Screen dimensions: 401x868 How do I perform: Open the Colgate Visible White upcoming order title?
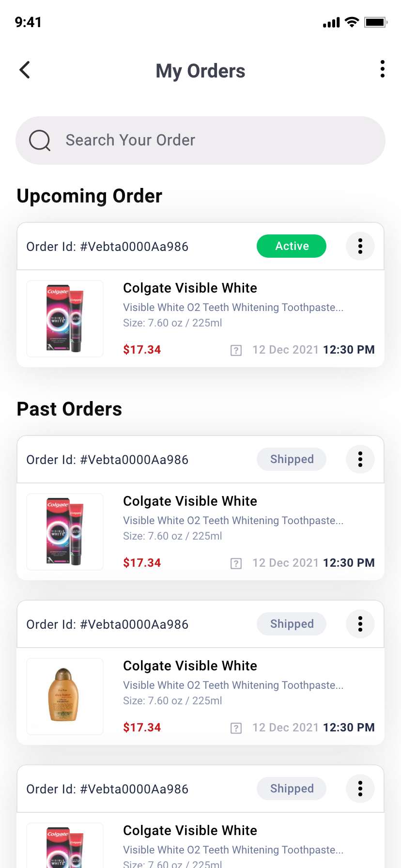pos(190,288)
